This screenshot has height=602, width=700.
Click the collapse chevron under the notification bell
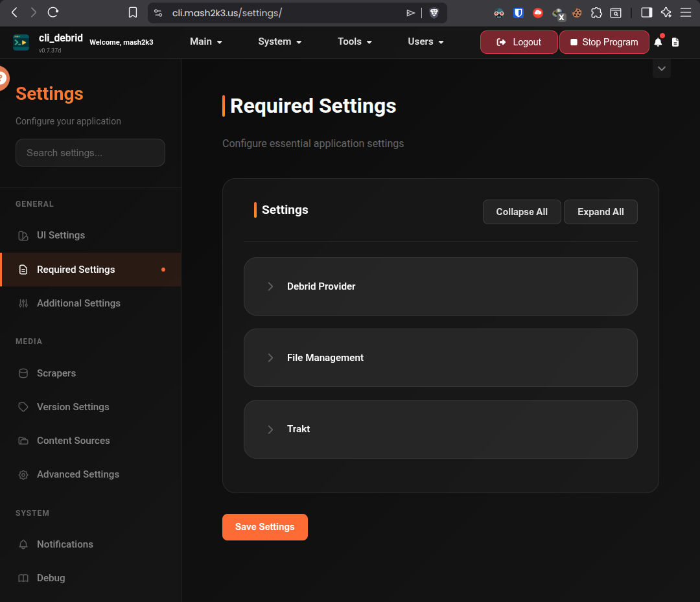[662, 69]
